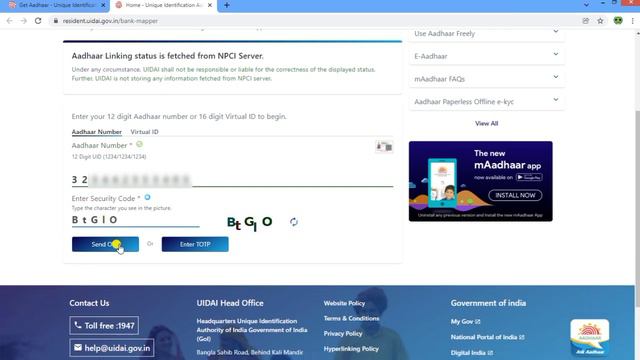The width and height of the screenshot is (640, 360).
Task: Click the envelope icon in email button
Action: click(78, 347)
